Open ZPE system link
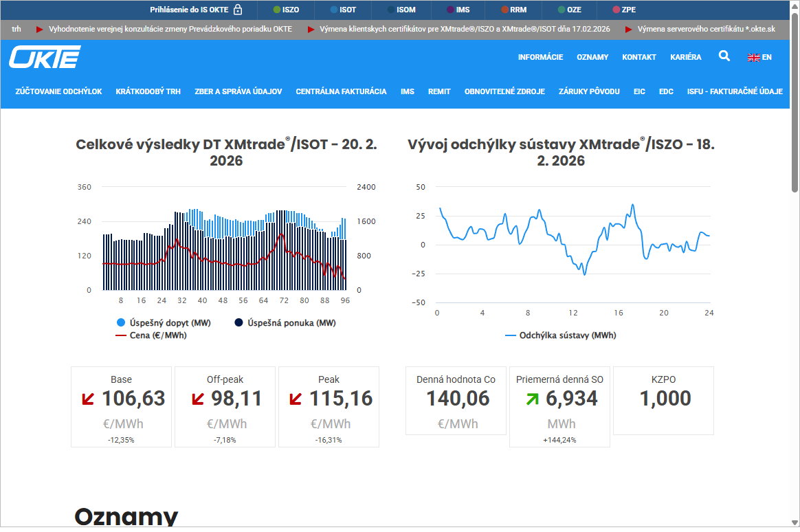The width and height of the screenshot is (800, 532). [624, 10]
